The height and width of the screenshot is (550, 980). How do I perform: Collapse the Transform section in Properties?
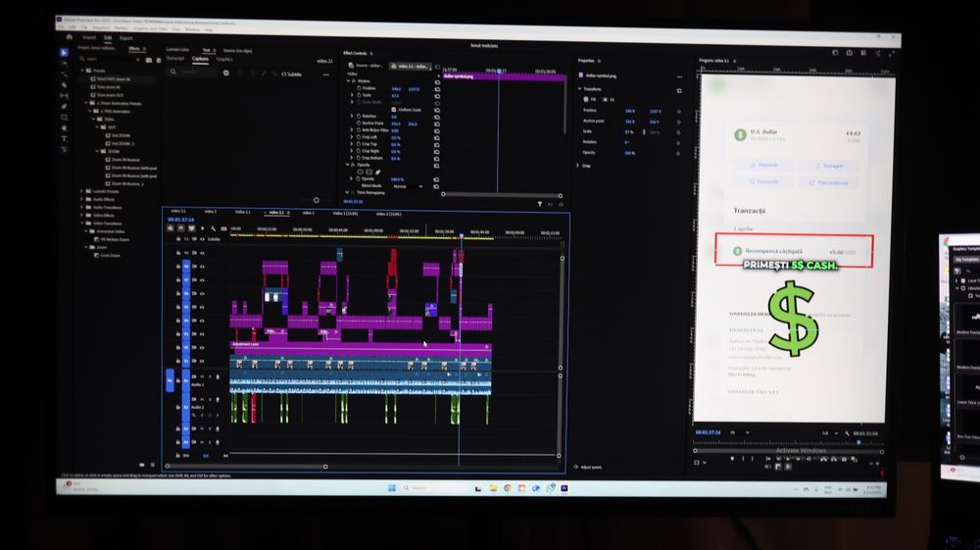[579, 89]
